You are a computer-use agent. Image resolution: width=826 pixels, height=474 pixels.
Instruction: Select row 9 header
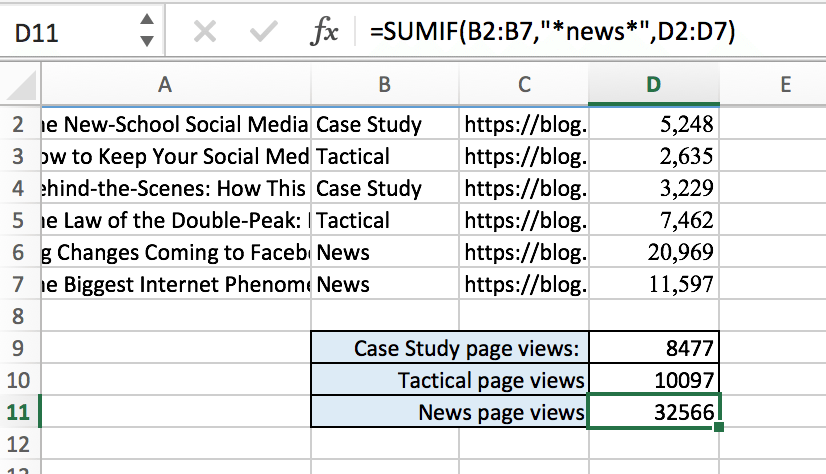19,348
